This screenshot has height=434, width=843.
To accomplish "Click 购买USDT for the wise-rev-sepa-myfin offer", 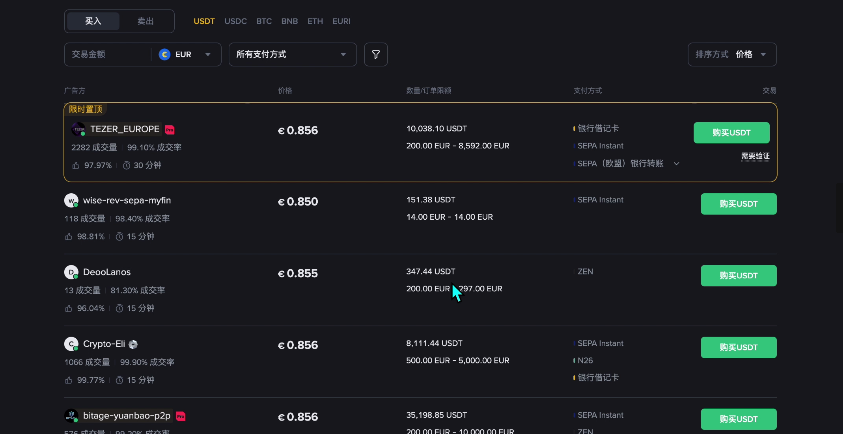I will (738, 204).
